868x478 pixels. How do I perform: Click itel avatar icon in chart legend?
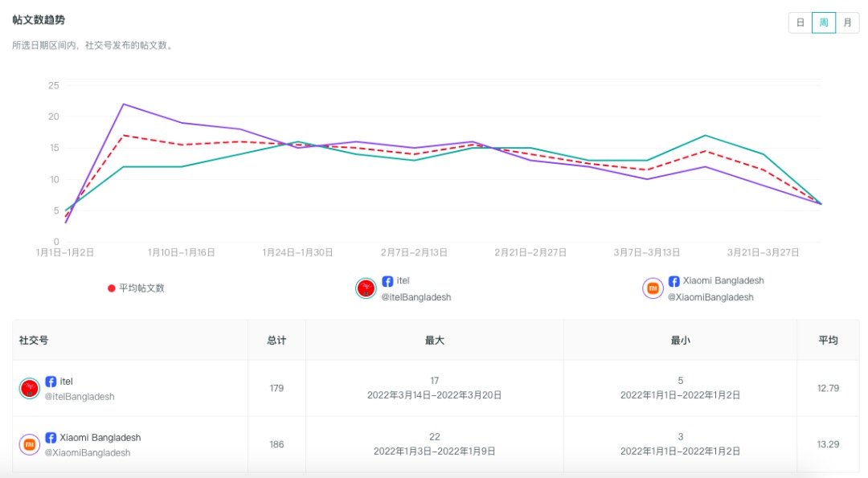tap(366, 288)
